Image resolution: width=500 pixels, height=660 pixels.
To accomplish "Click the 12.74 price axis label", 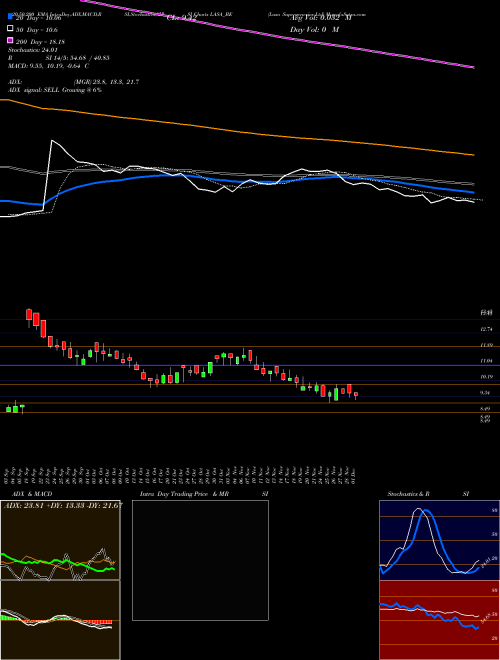I will [486, 329].
